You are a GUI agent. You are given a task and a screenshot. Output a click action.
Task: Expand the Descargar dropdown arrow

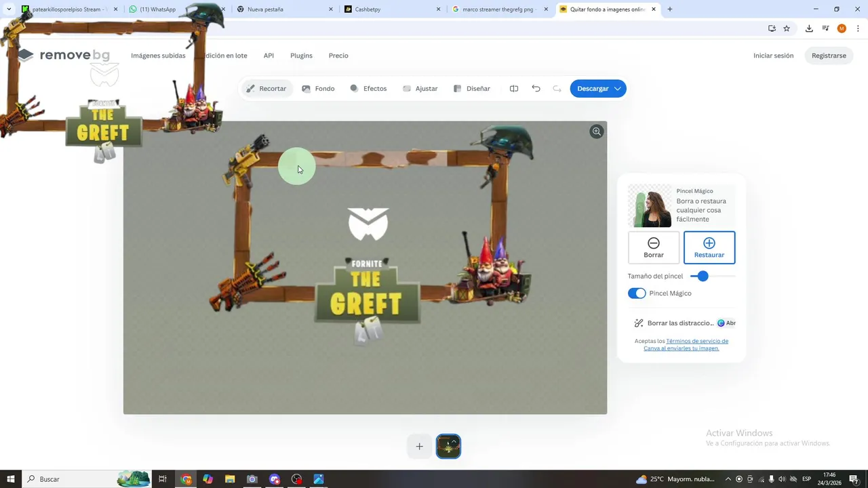pyautogui.click(x=618, y=89)
